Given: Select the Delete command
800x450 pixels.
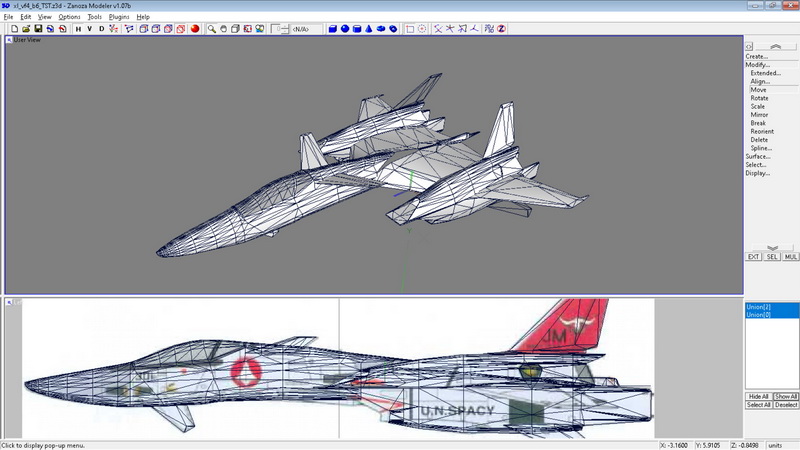Looking at the screenshot, I should coord(759,140).
